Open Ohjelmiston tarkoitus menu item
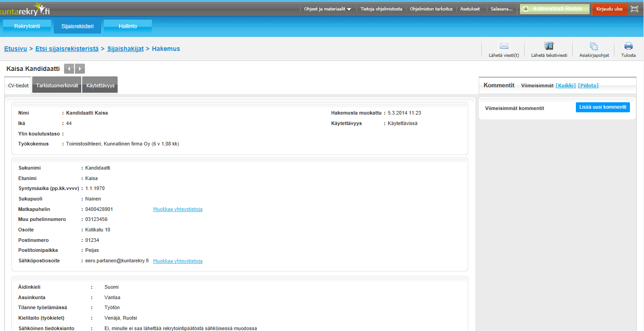Screen dimensions: 644x331 coord(431,9)
